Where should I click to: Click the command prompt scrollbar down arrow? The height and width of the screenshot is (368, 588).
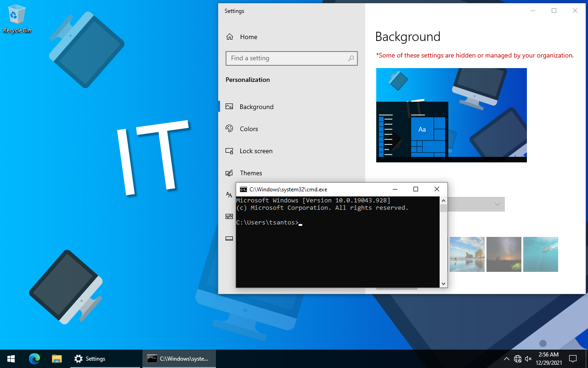pyautogui.click(x=443, y=284)
